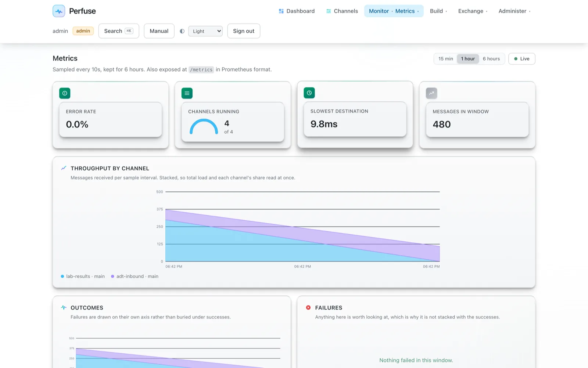Viewport: 588px width, 368px height.
Task: Select the 6 hours time range
Action: tap(491, 59)
